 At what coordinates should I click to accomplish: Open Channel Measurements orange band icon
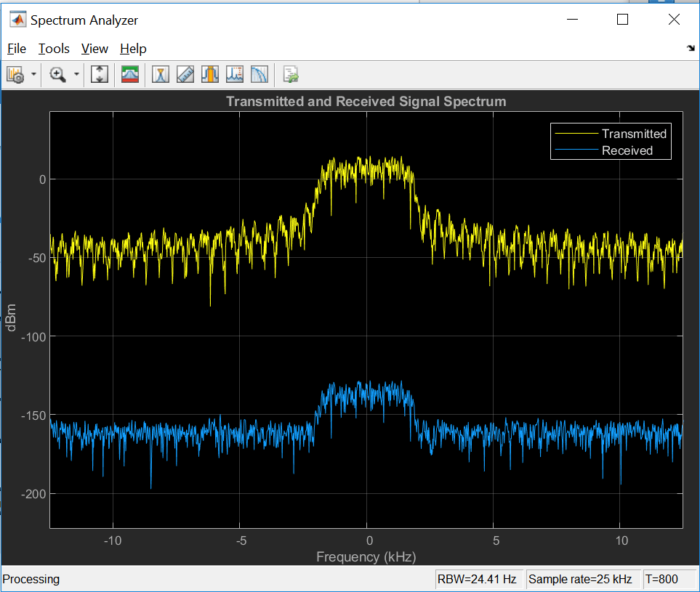[210, 75]
